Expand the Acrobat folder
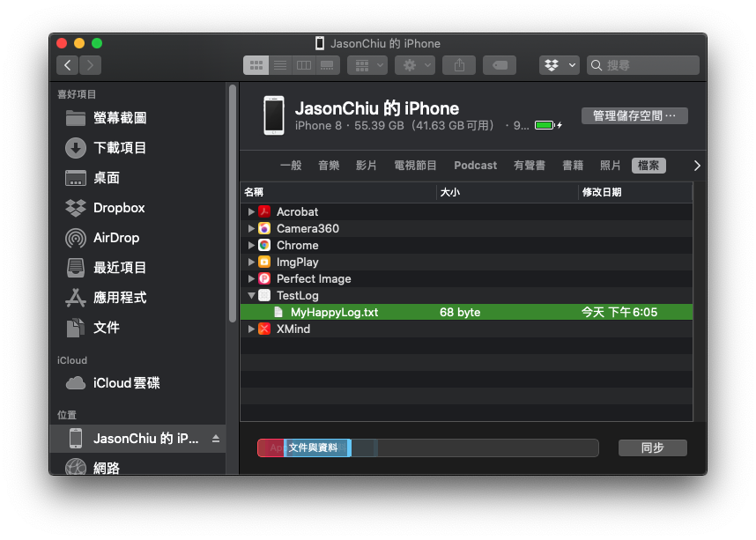The width and height of the screenshot is (756, 540). click(x=251, y=212)
